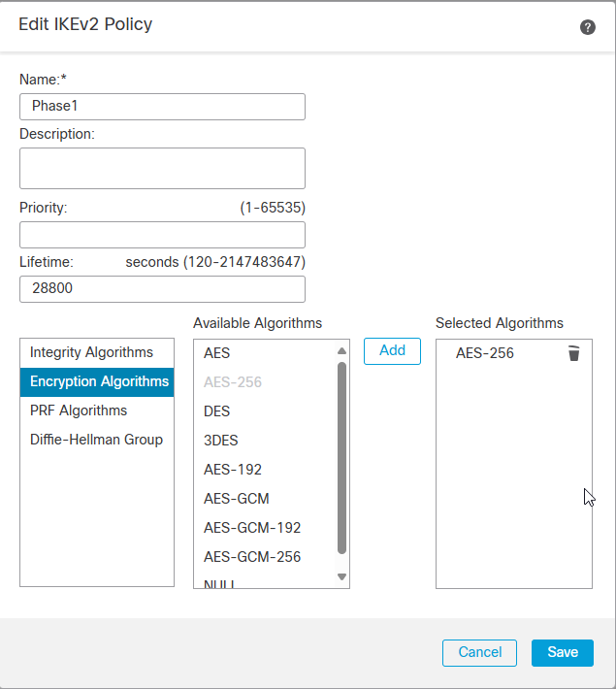This screenshot has width=616, height=689.
Task: Remove AES-256 using the trash icon
Action: [x=573, y=353]
